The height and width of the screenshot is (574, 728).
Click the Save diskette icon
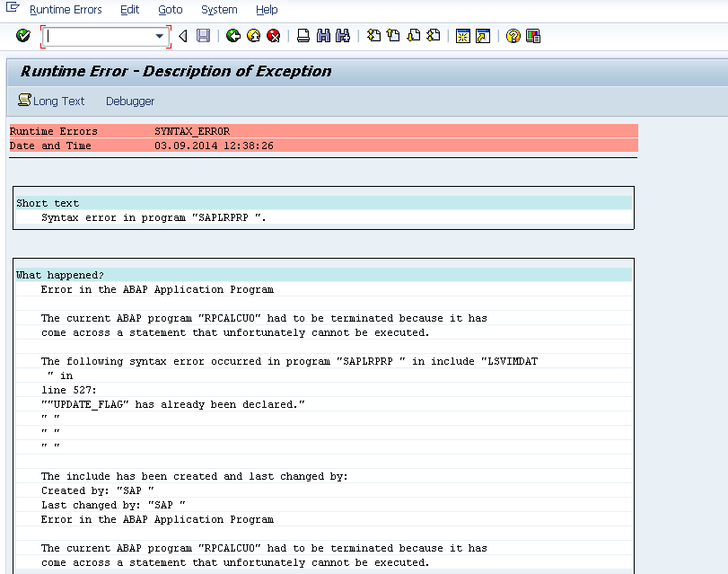204,36
